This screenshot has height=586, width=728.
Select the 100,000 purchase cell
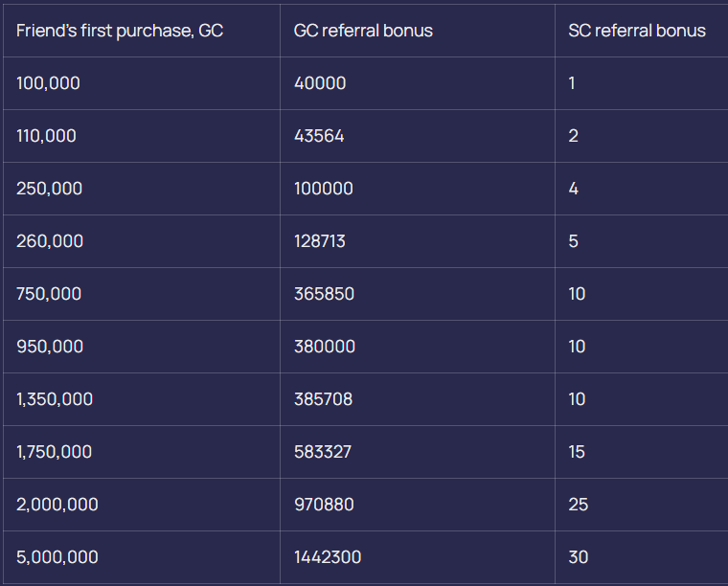coord(48,83)
